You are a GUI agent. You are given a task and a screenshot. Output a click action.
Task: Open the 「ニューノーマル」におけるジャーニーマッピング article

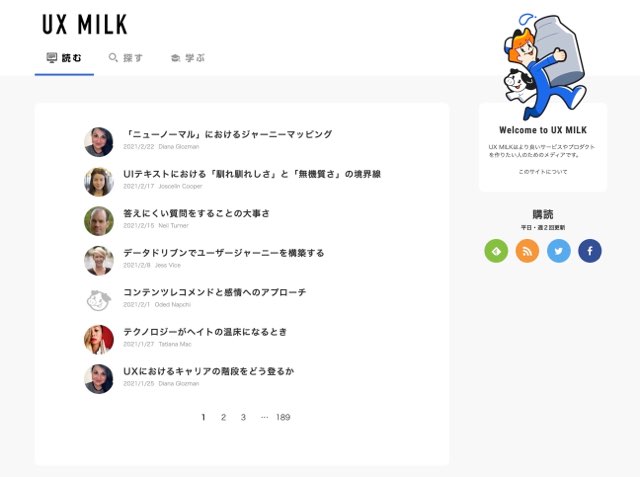pyautogui.click(x=228, y=134)
